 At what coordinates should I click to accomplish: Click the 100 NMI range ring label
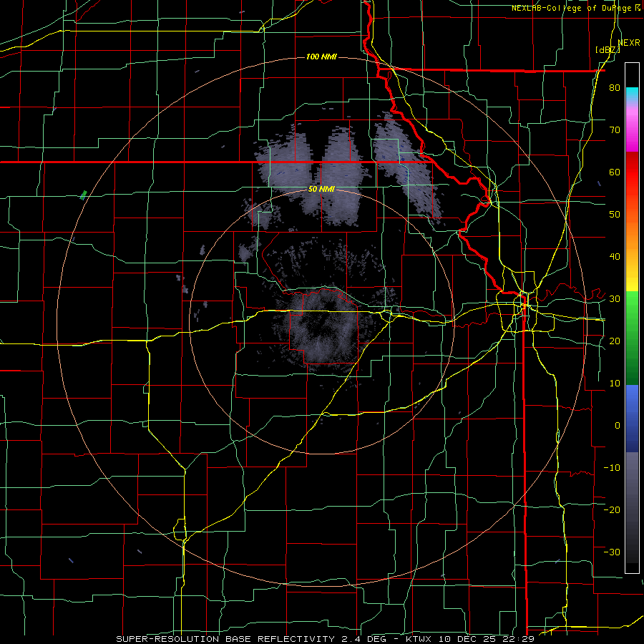(x=321, y=57)
